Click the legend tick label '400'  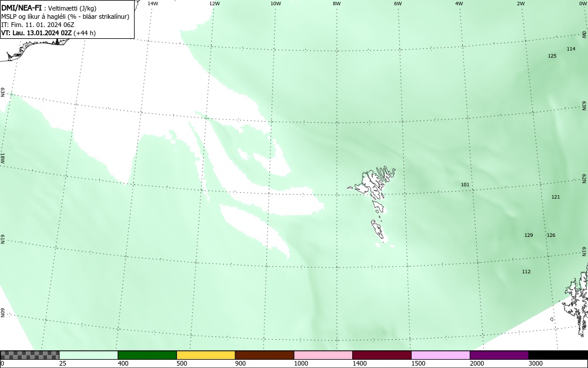coord(123,363)
